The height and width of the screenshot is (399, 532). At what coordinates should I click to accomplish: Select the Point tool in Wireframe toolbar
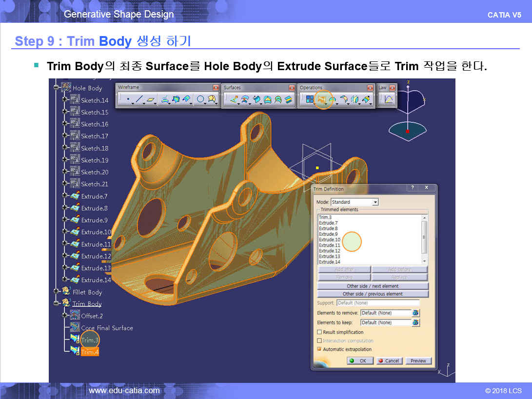128,99
